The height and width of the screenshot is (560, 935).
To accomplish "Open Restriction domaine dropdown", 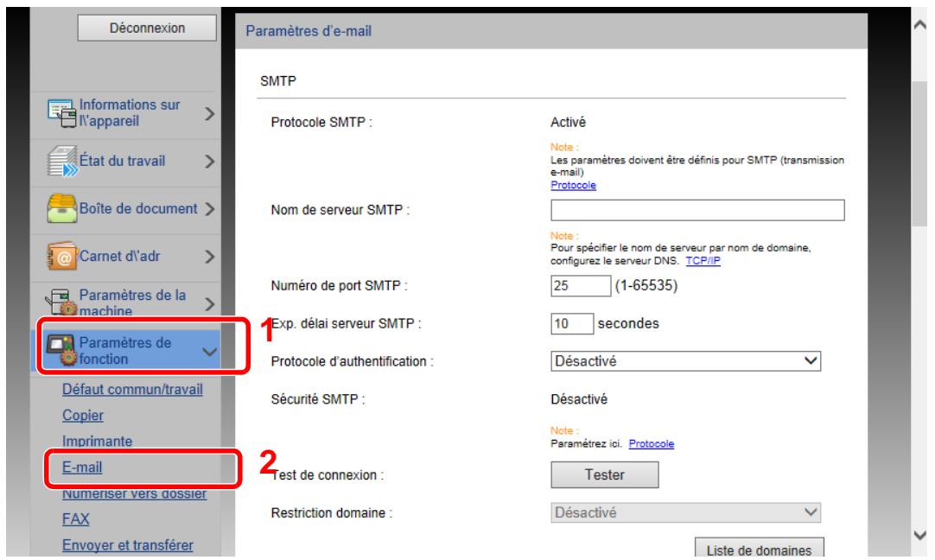I will 686,512.
